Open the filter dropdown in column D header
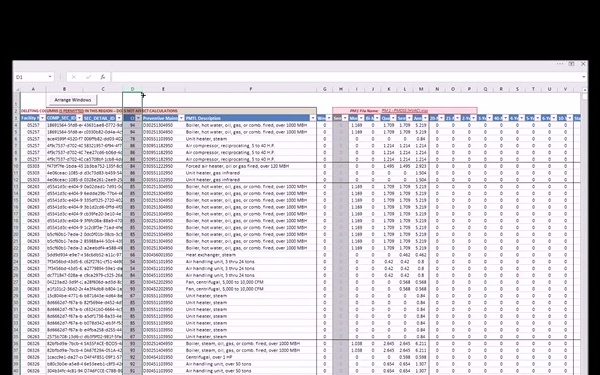Screen dimensions: 600x375 139,118
